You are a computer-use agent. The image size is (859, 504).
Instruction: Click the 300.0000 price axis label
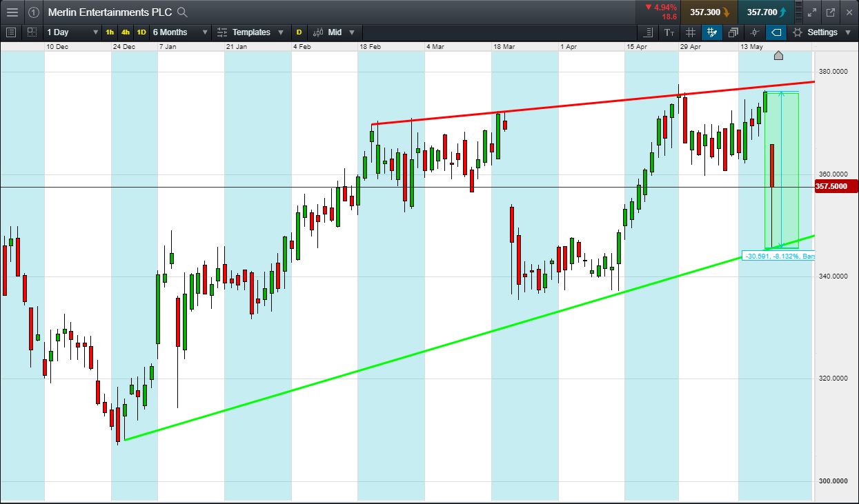(x=833, y=481)
